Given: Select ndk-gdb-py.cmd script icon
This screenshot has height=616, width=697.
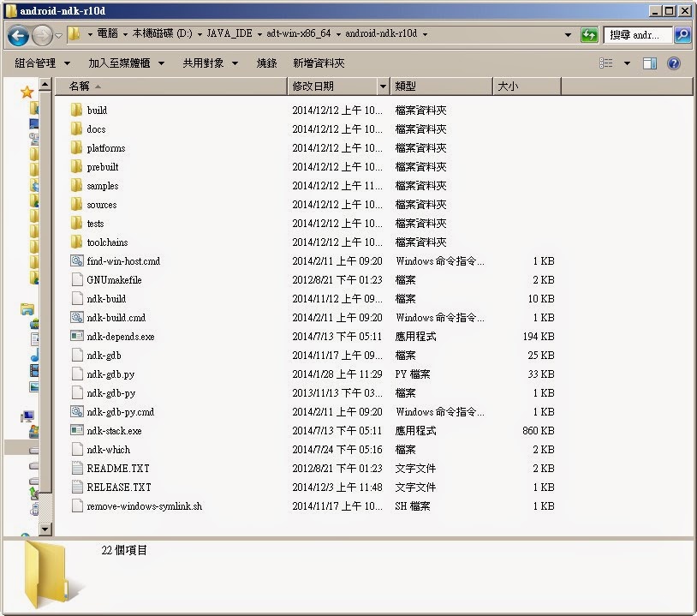Looking at the screenshot, I should pos(77,412).
